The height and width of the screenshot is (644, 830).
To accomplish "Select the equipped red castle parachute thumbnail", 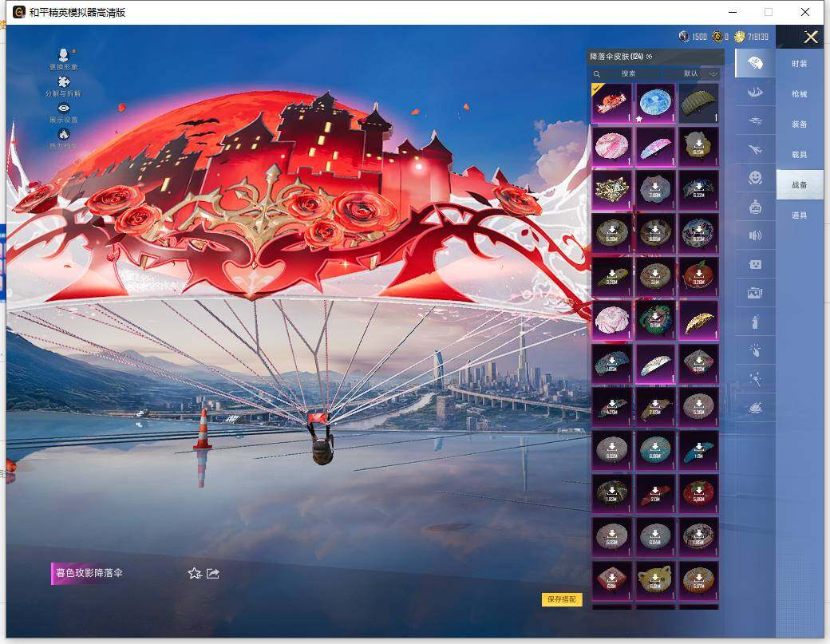I will click(612, 103).
